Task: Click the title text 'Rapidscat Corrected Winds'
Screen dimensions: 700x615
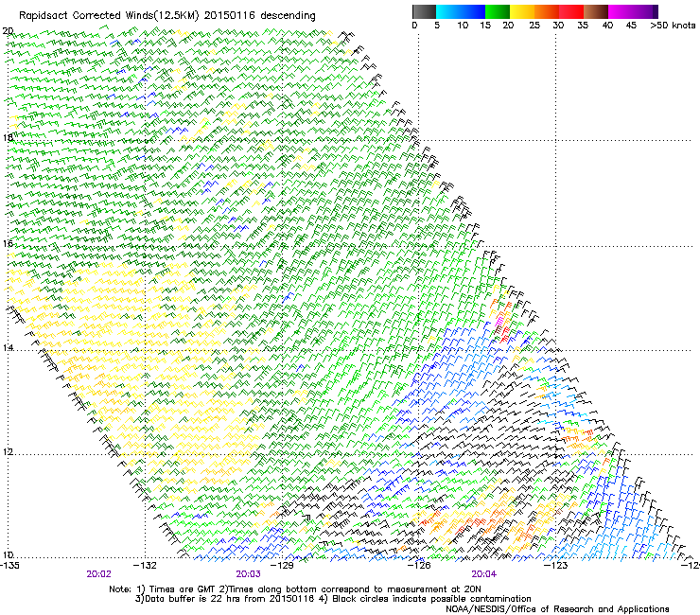Action: point(86,16)
